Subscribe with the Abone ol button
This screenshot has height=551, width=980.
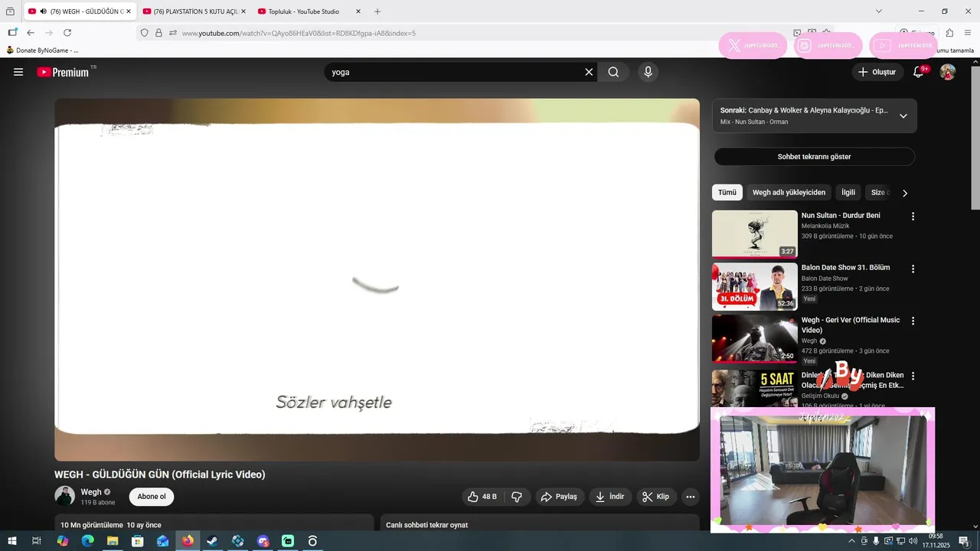click(152, 497)
